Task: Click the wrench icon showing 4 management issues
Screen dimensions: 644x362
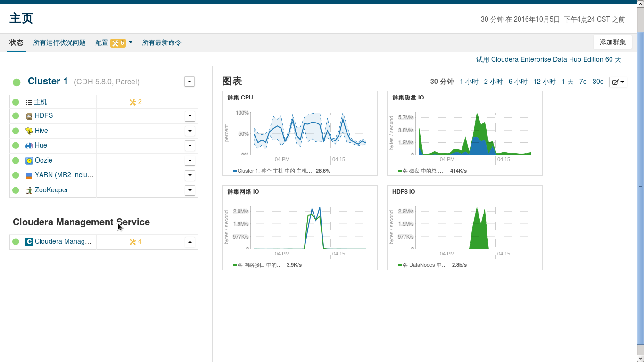Action: pyautogui.click(x=132, y=242)
